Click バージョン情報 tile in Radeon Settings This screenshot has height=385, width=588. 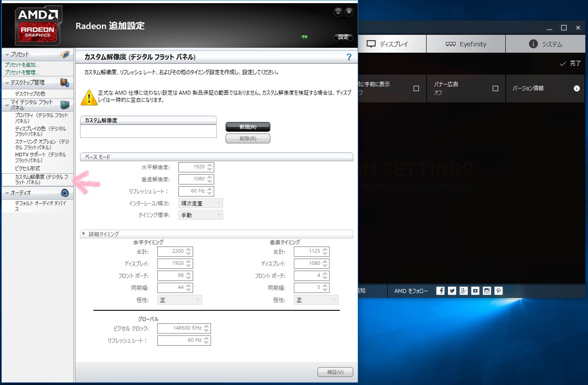click(546, 88)
